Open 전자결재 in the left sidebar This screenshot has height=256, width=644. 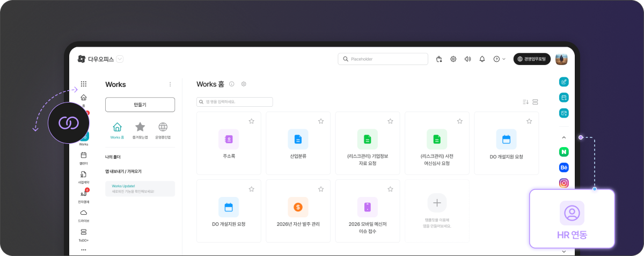(x=84, y=196)
